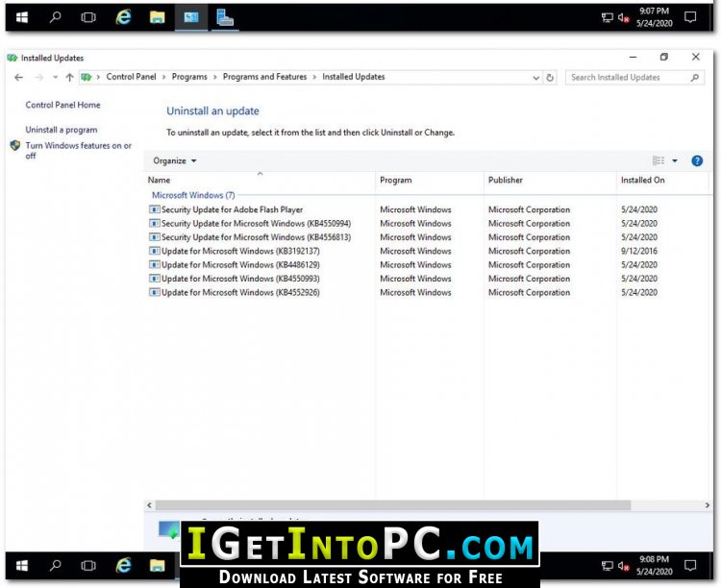Viewport: 721px width, 588px height.
Task: Click the top taskbar search magnifier
Action: [55, 17]
